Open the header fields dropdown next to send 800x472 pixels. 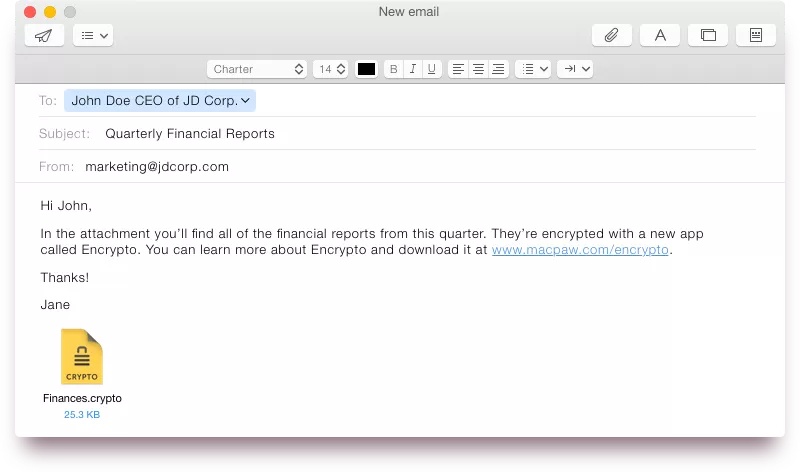tap(93, 35)
